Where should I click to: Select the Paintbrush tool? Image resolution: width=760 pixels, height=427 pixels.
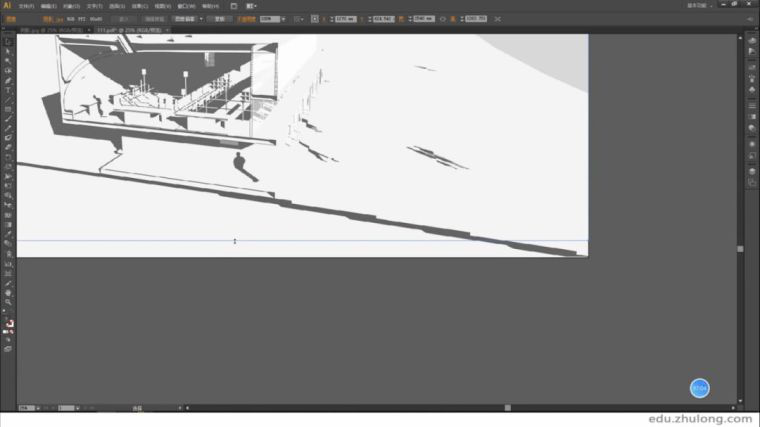(8, 128)
